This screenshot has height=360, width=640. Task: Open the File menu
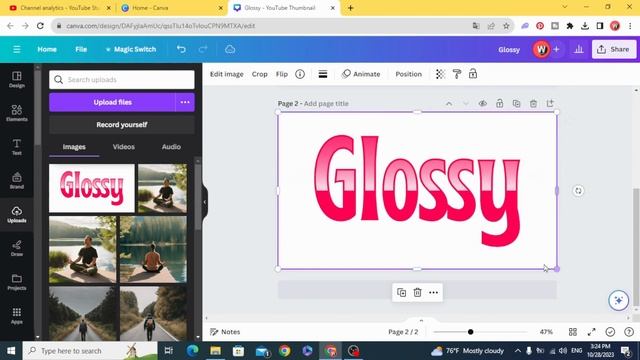(x=81, y=49)
